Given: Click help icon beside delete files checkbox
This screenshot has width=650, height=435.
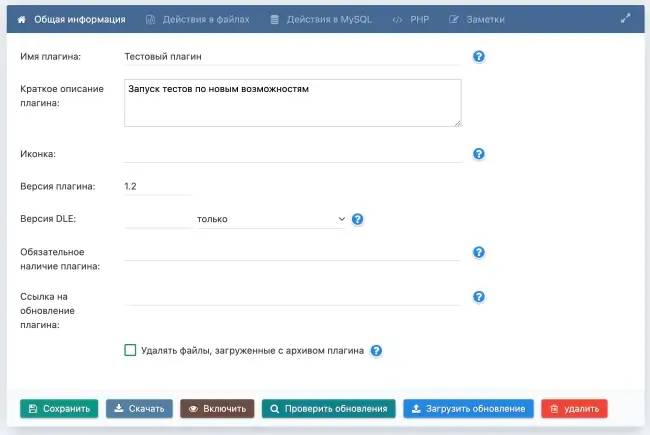Looking at the screenshot, I should [x=376, y=351].
